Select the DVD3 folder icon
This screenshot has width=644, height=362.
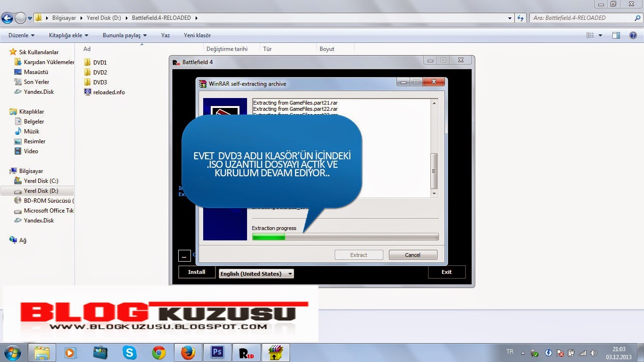[x=87, y=82]
